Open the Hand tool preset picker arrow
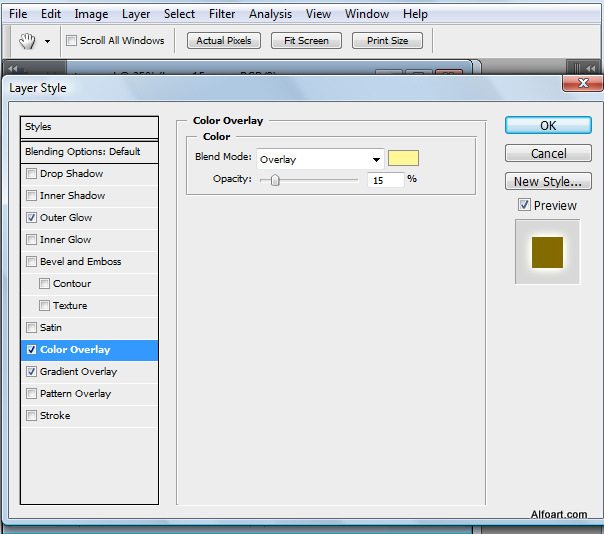This screenshot has height=534, width=604. click(47, 42)
